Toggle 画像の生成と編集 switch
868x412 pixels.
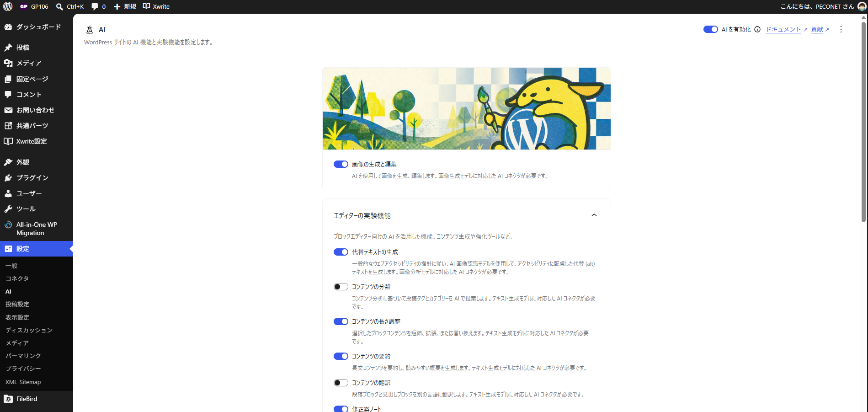pos(341,164)
